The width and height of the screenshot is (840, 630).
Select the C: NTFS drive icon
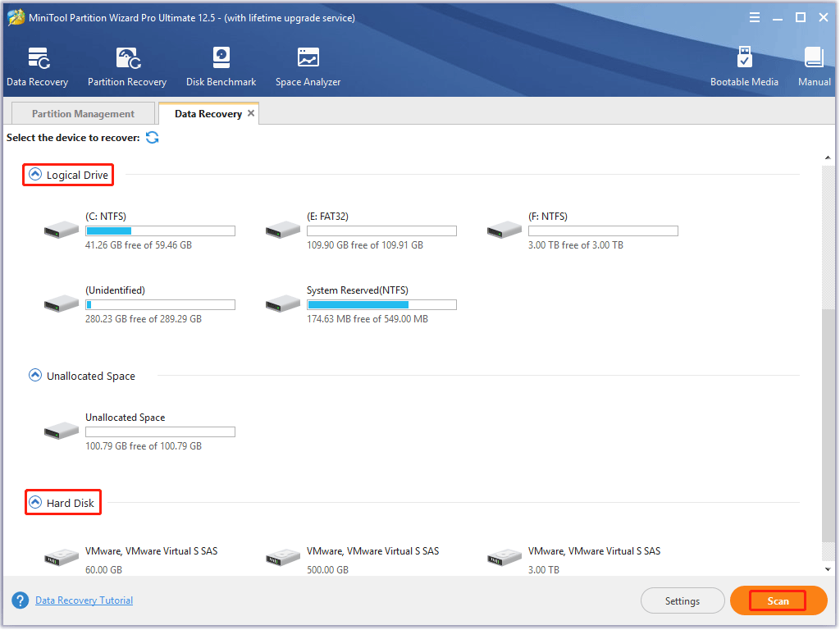pos(61,230)
